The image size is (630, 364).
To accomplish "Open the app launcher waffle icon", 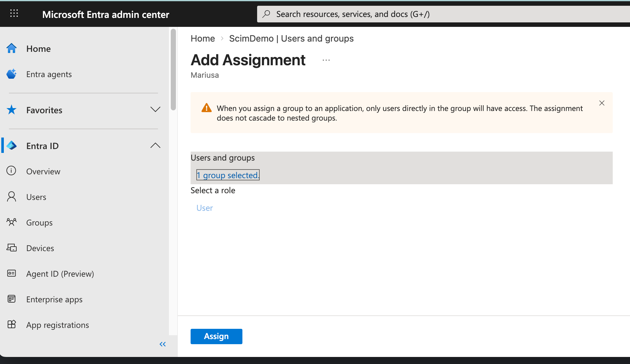I will point(14,13).
